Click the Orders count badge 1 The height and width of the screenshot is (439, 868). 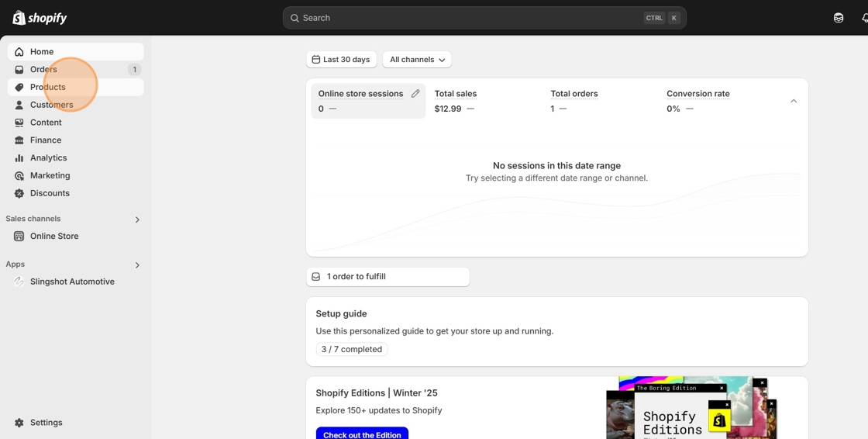click(134, 69)
